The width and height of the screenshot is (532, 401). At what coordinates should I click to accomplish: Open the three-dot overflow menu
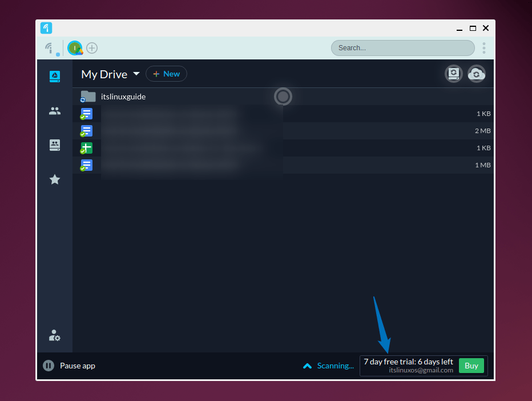(483, 48)
